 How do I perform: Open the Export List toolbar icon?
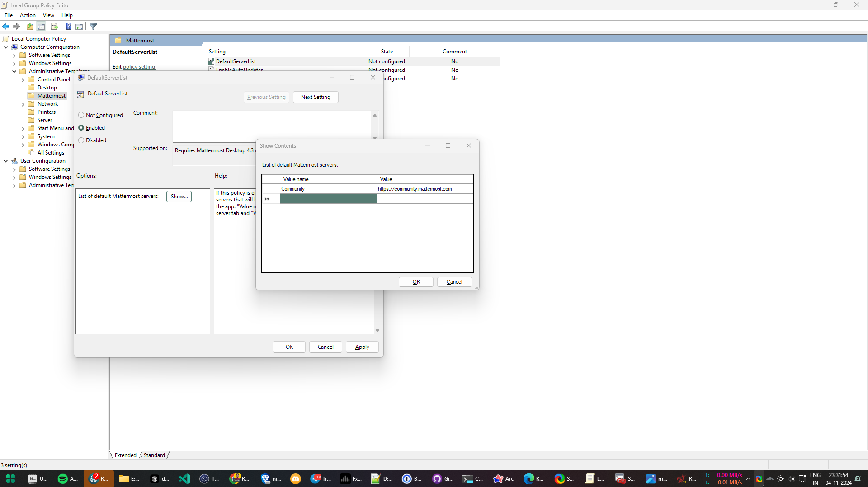(54, 26)
